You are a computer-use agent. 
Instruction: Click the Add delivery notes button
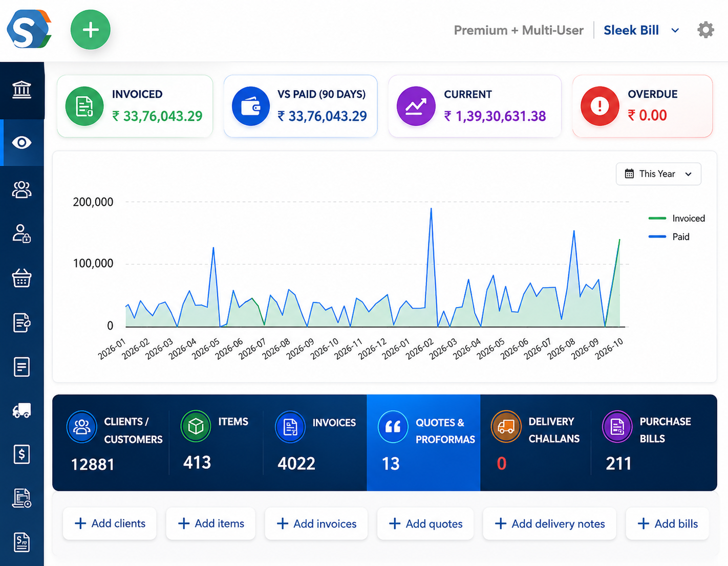549,524
